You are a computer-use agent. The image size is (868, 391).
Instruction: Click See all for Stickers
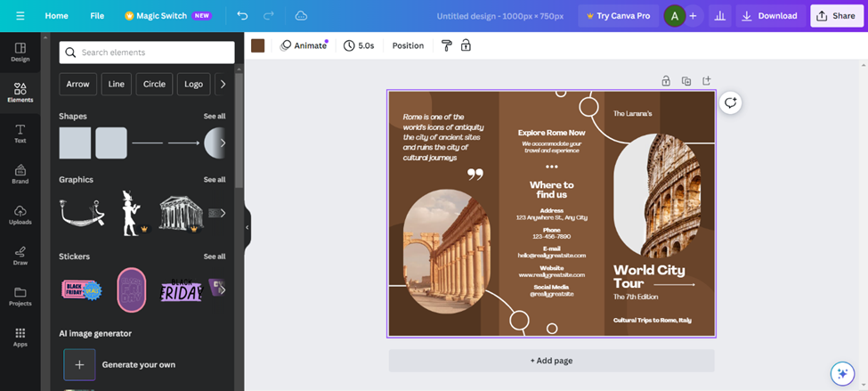pos(215,257)
